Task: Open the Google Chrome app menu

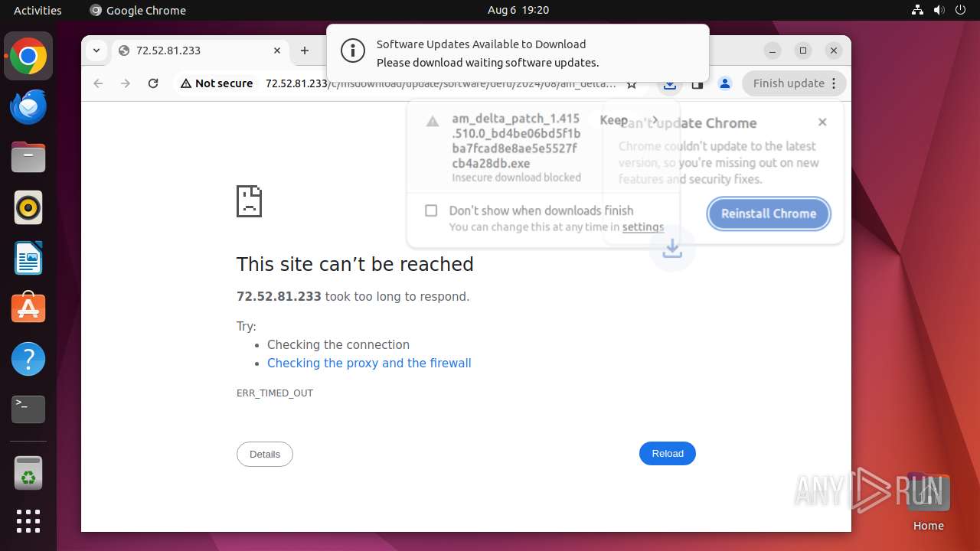Action: (138, 10)
